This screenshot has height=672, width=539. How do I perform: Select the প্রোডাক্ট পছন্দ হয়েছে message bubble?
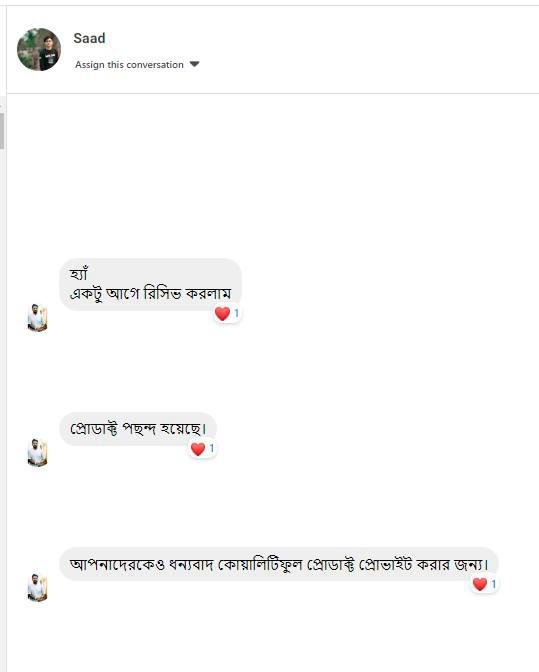pyautogui.click(x=138, y=429)
